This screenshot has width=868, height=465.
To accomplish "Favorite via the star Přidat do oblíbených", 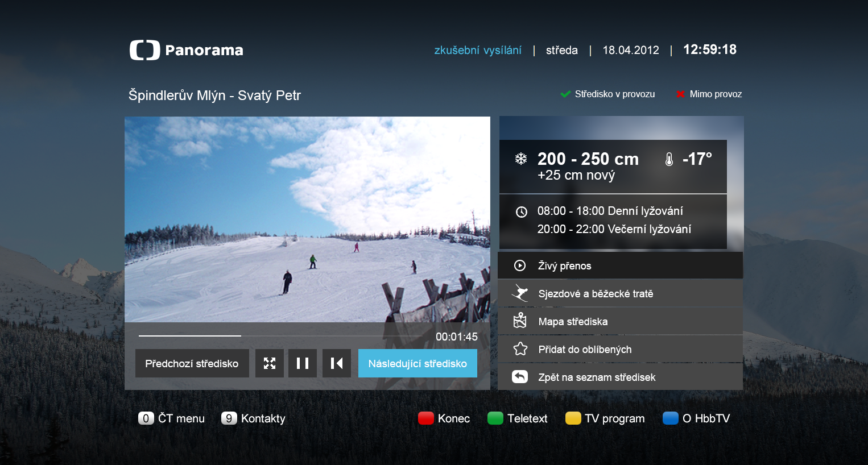I will point(519,348).
